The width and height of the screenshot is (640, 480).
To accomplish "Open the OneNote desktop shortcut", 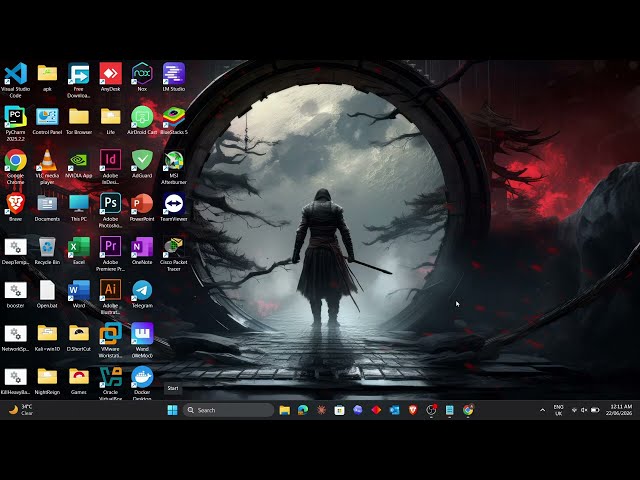I will (x=142, y=250).
